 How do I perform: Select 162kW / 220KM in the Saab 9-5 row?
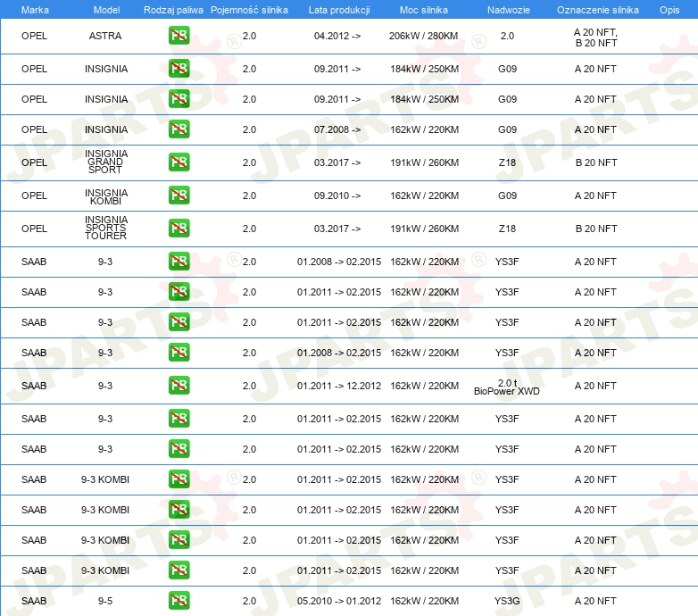point(424,601)
